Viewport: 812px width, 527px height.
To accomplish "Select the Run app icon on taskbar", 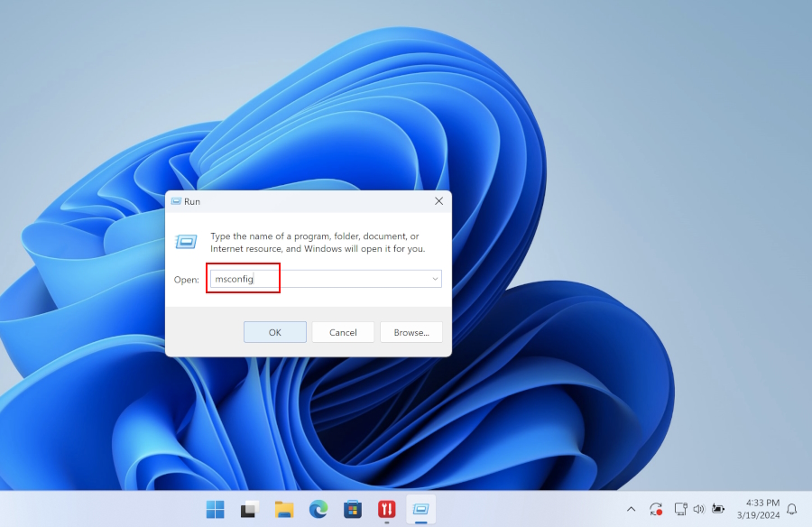I will pyautogui.click(x=421, y=509).
